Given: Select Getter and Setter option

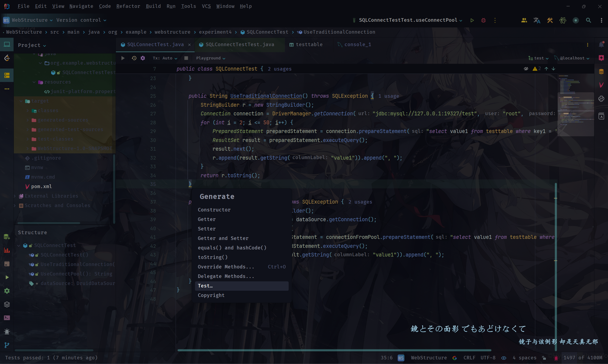Looking at the screenshot, I should (x=242, y=238).
